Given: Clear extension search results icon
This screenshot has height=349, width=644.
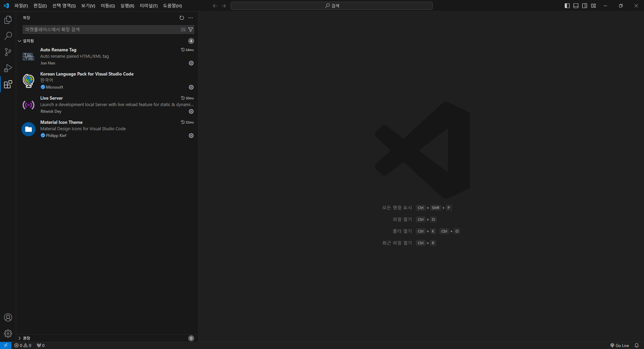Looking at the screenshot, I should click(x=183, y=30).
